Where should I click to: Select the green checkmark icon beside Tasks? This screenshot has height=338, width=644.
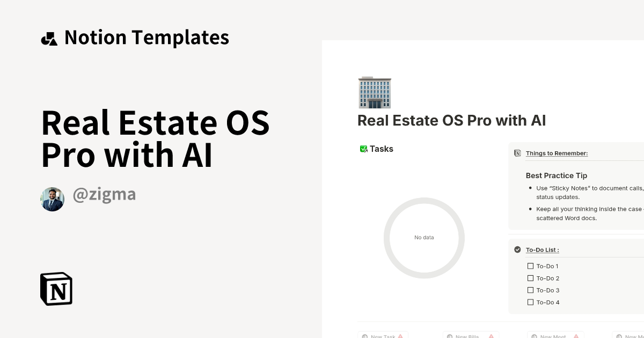click(x=364, y=149)
